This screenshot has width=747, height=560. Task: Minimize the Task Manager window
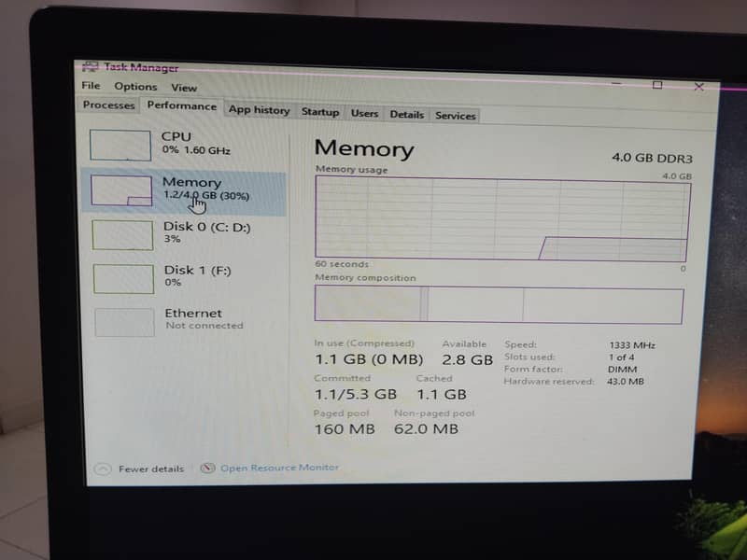tap(617, 84)
